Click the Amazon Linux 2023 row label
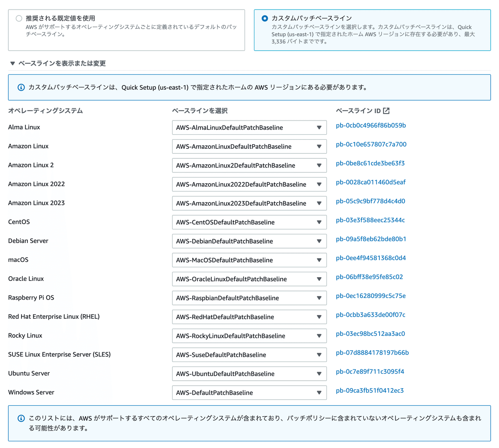The width and height of the screenshot is (499, 448). pos(37,203)
